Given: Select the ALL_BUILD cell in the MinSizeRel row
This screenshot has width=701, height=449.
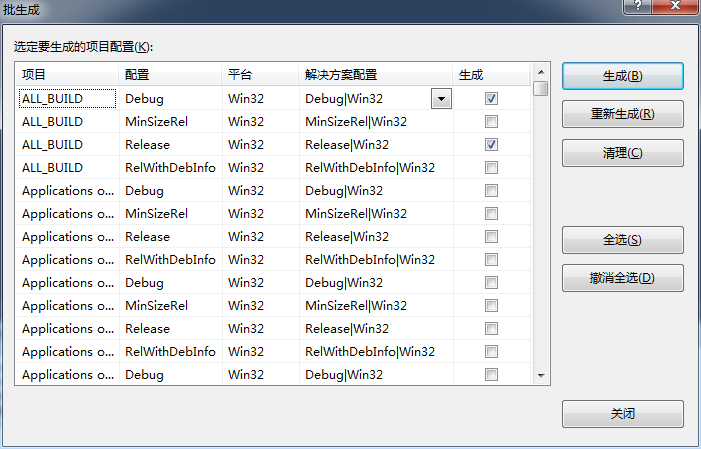Looking at the screenshot, I should pyautogui.click(x=68, y=122).
